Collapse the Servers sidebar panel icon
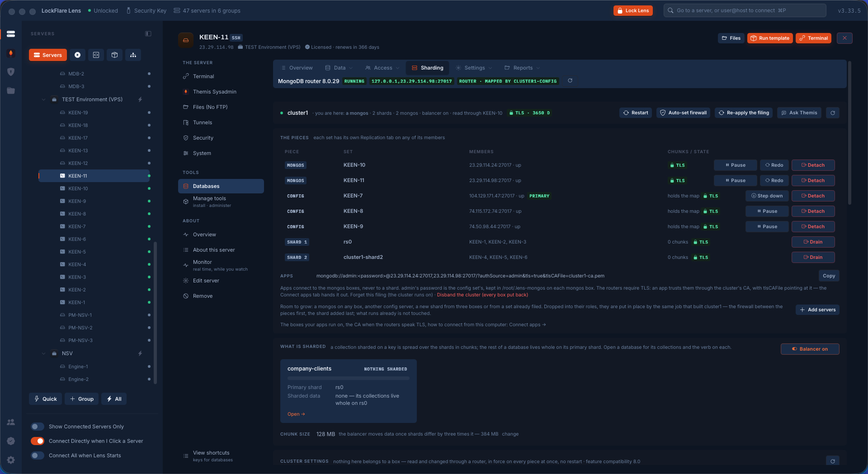This screenshot has height=474, width=868. click(148, 34)
